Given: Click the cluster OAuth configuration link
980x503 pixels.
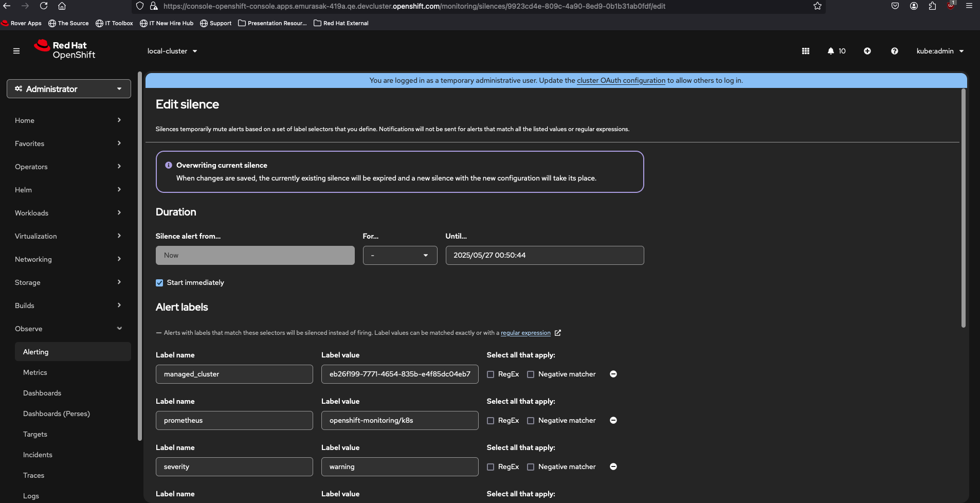Looking at the screenshot, I should point(621,80).
